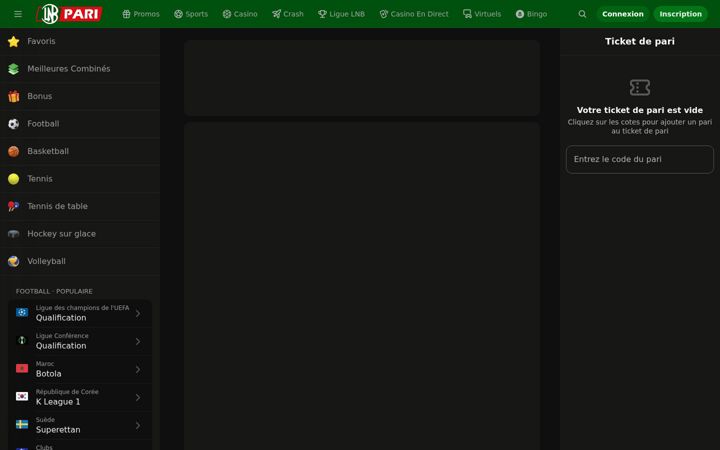The height and width of the screenshot is (450, 720).
Task: Click the Bingo ball icon
Action: point(520,14)
